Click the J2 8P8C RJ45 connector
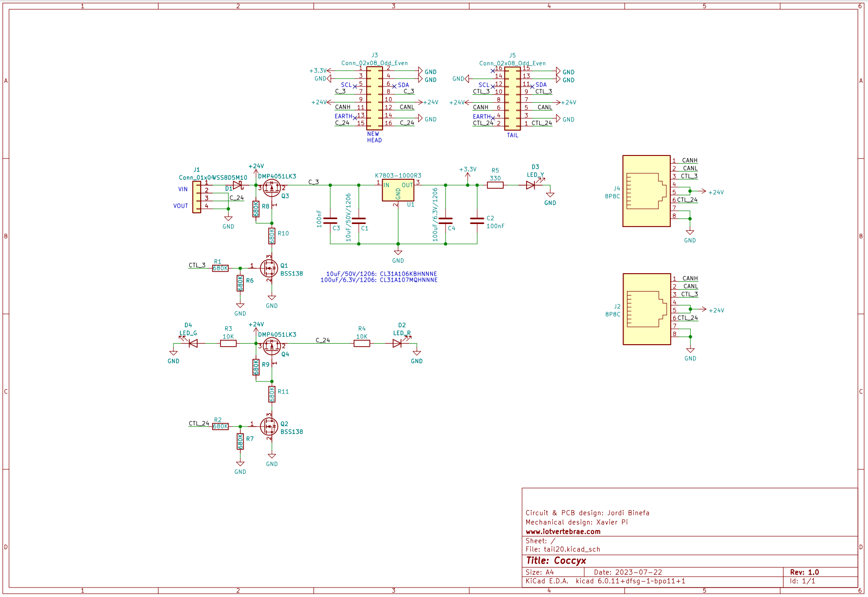 tap(646, 309)
